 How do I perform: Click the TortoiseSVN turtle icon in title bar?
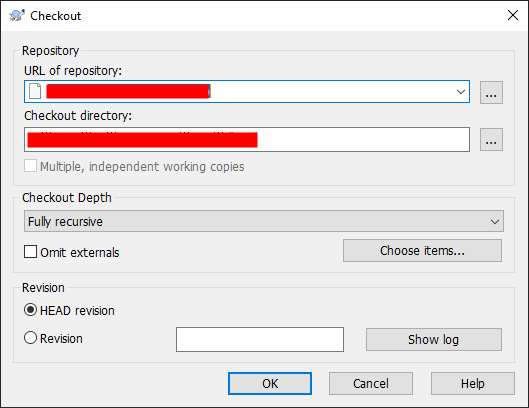[17, 16]
